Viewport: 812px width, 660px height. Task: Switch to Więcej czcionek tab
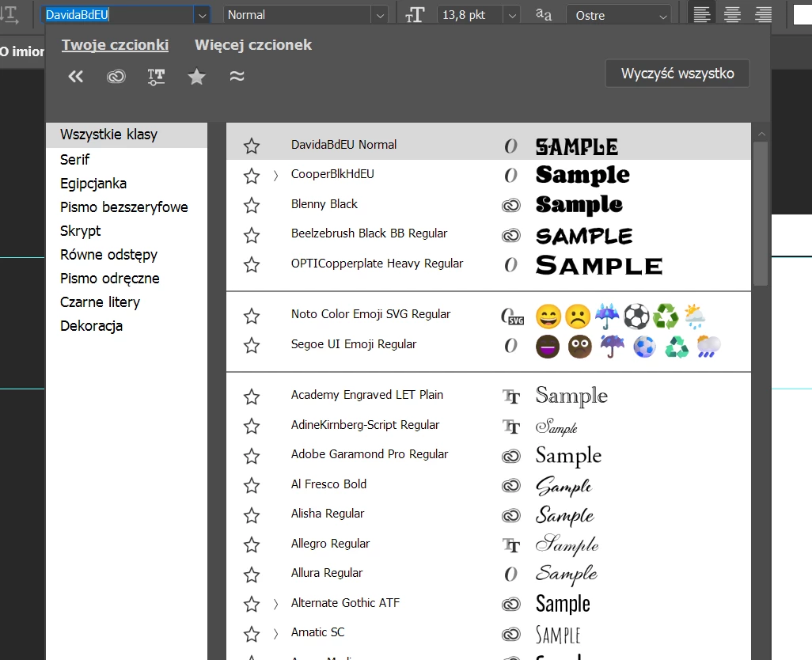point(253,45)
